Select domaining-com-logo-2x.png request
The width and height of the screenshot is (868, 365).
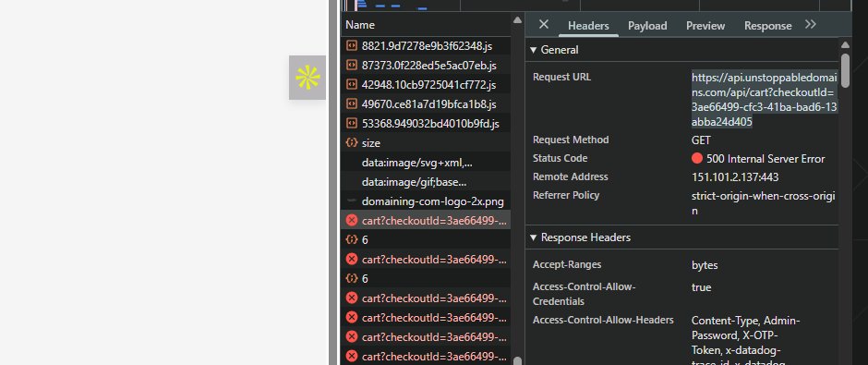click(x=425, y=201)
